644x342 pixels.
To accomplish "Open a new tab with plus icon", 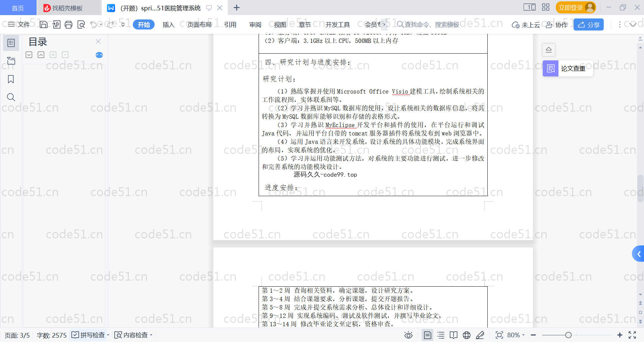I will (x=236, y=8).
